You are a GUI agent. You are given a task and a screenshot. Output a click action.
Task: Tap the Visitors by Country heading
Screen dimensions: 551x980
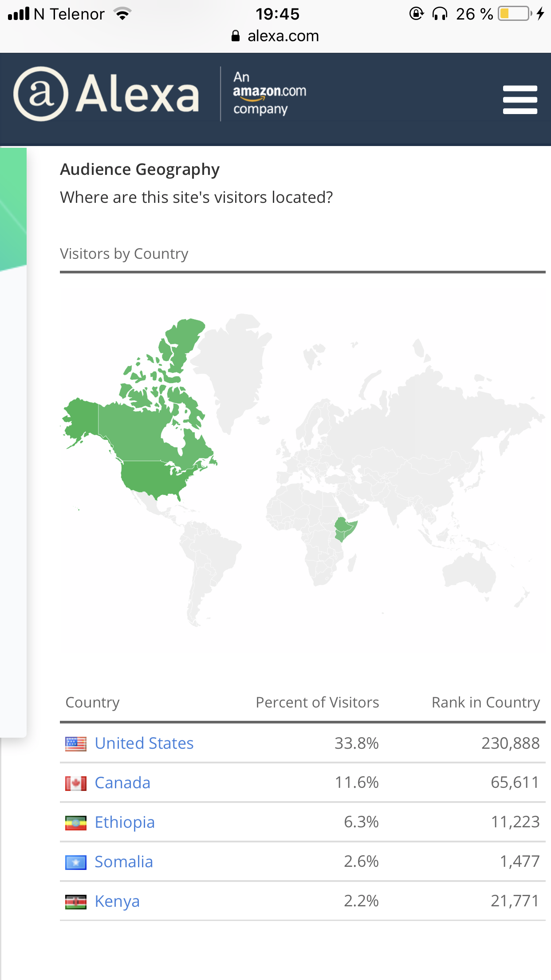tap(124, 254)
